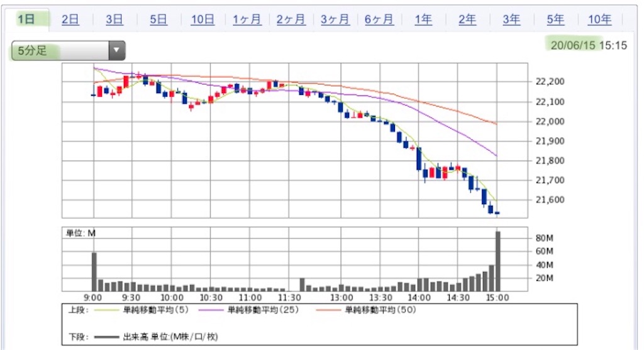Select the 1ヶ月 period link
The image size is (644, 350).
(247, 19)
